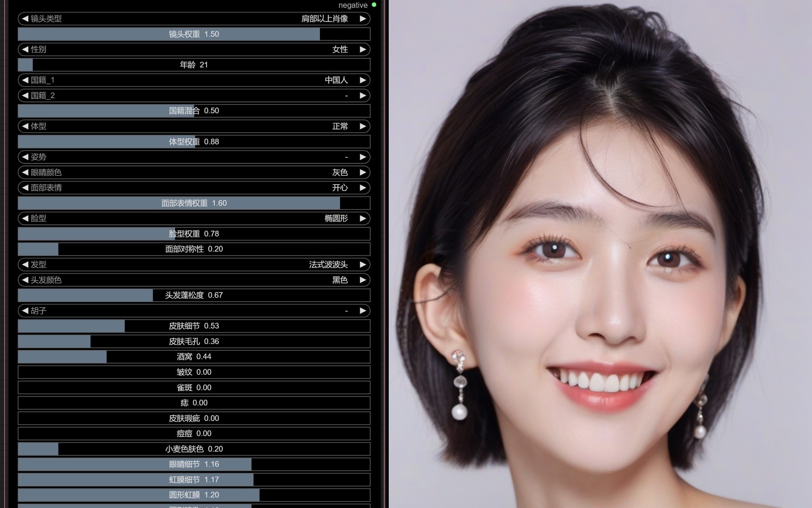Click the 面部表情权重 slider bar
This screenshot has height=508, width=812.
click(194, 203)
